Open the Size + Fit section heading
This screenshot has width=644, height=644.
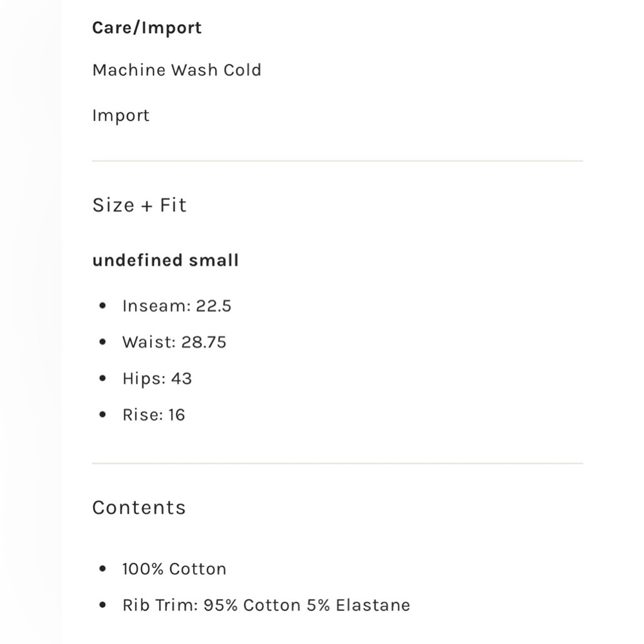coord(139,205)
